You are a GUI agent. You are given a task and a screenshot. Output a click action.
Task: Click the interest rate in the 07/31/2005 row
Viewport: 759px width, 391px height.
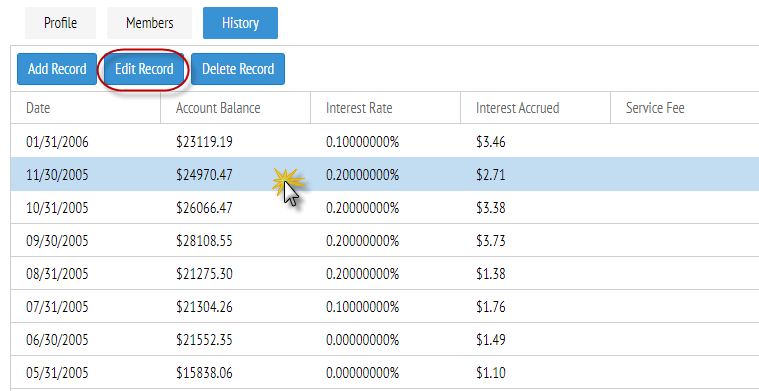click(363, 307)
